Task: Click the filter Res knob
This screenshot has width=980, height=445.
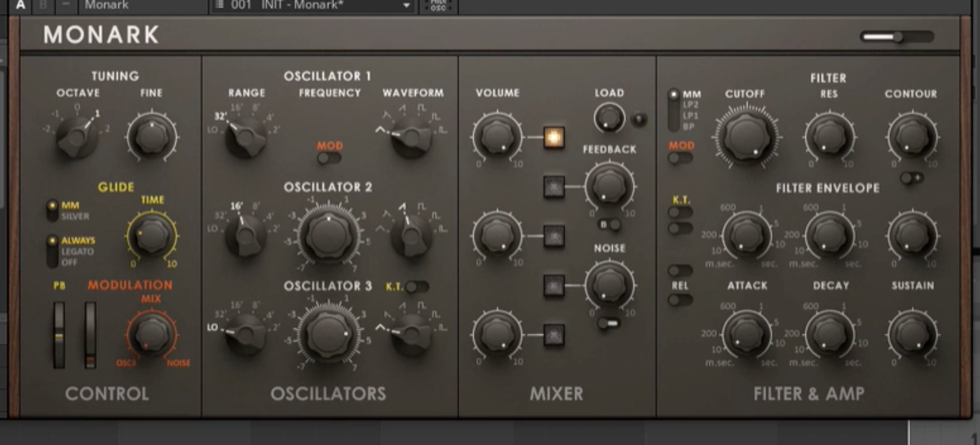Action: [829, 137]
